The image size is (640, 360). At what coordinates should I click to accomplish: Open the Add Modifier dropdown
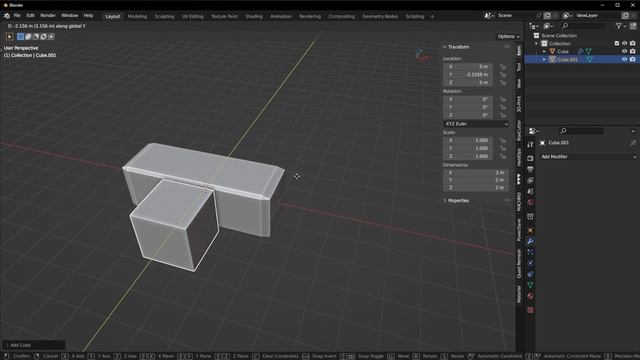pos(588,157)
